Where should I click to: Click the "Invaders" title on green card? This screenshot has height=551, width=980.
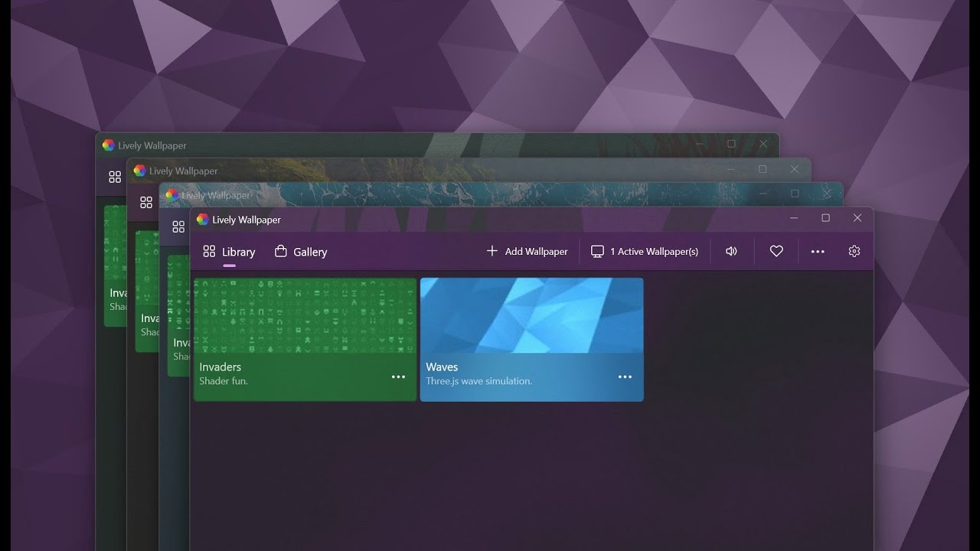click(220, 367)
